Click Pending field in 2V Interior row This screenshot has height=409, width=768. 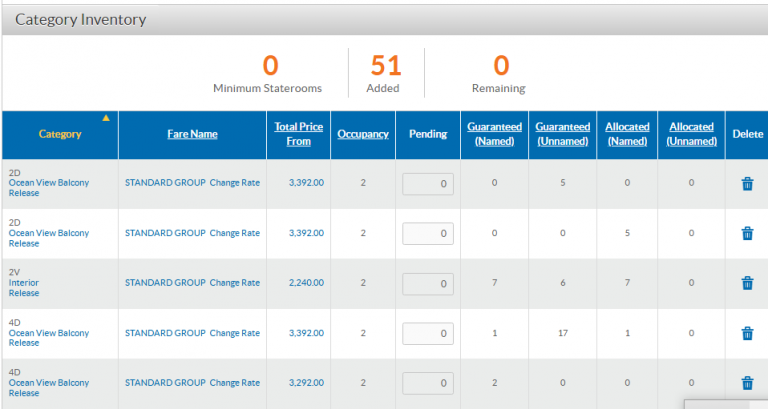tap(428, 284)
